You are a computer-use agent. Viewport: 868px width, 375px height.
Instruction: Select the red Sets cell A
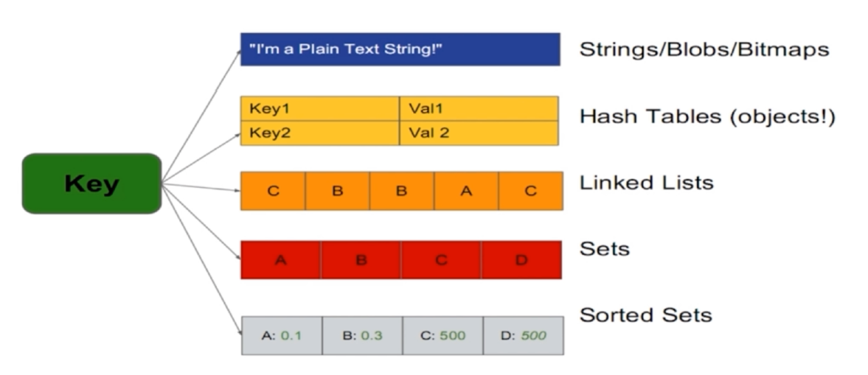tap(281, 259)
